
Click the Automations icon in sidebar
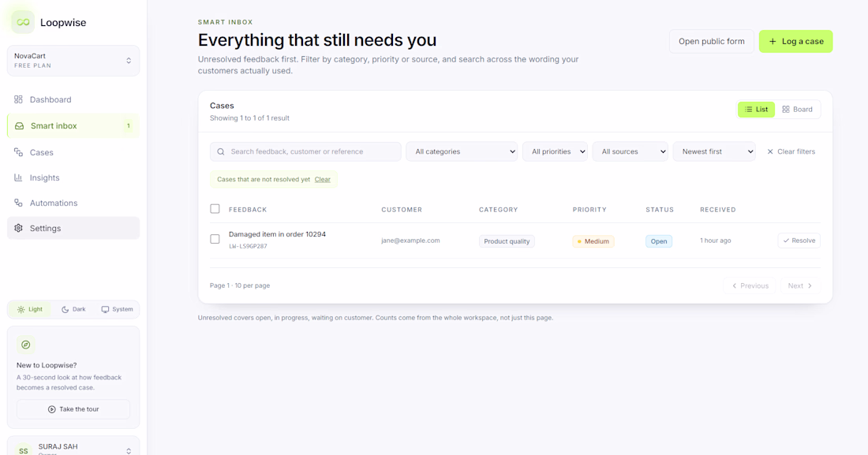coord(18,203)
